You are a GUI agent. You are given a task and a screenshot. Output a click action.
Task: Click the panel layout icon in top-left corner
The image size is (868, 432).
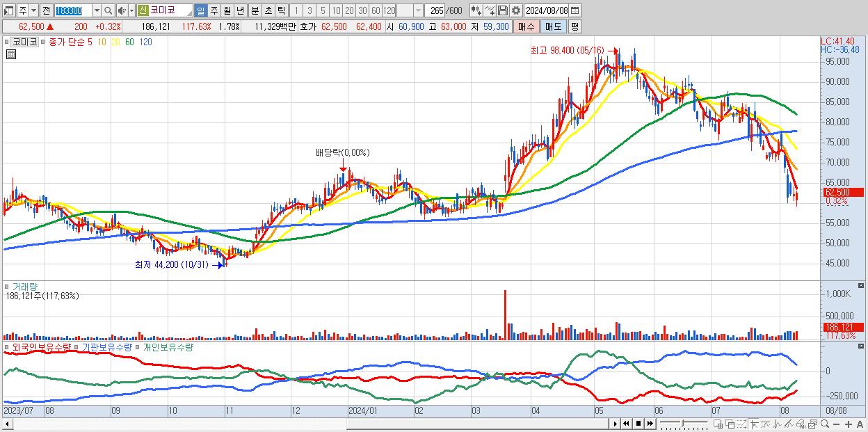8,10
